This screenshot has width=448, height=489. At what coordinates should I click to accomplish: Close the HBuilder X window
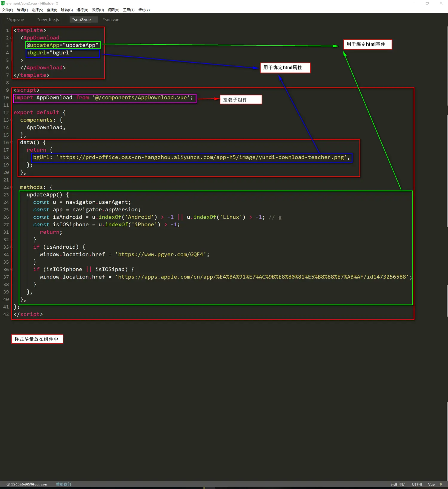click(441, 3)
